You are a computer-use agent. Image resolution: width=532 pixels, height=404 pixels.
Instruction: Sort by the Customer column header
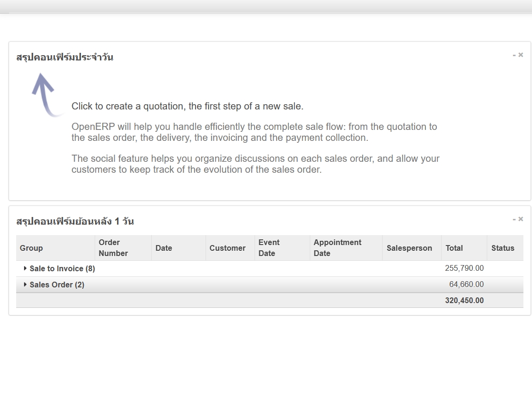click(x=227, y=248)
